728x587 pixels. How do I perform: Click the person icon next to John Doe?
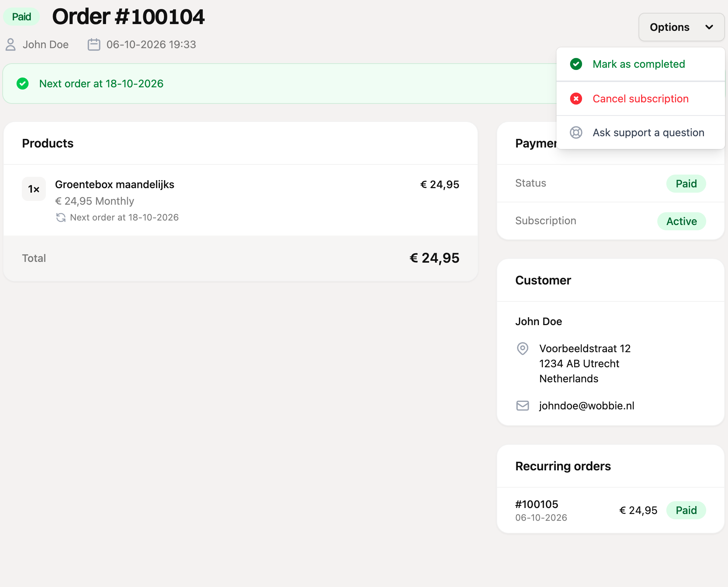[11, 44]
